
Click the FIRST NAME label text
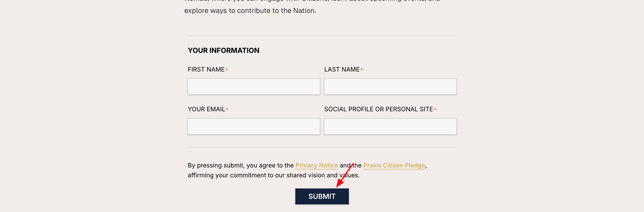(206, 69)
